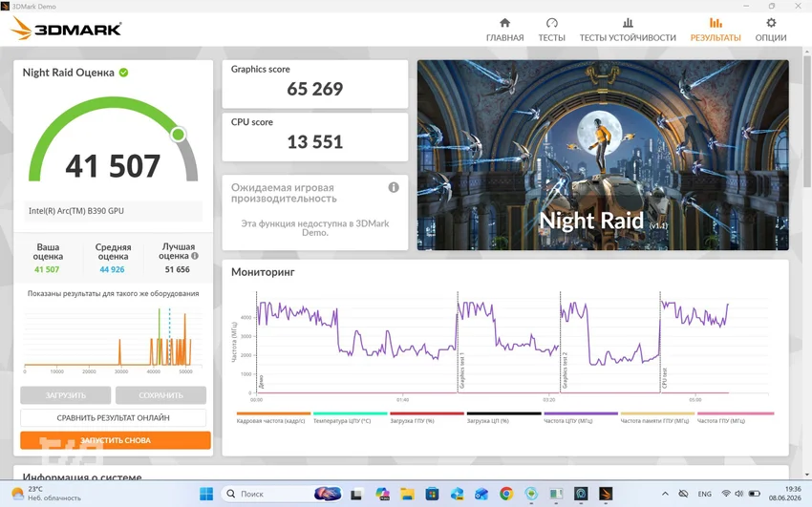Screen dimensions: 812x507
Task: Click the Night Raid preview image
Action: click(x=603, y=156)
